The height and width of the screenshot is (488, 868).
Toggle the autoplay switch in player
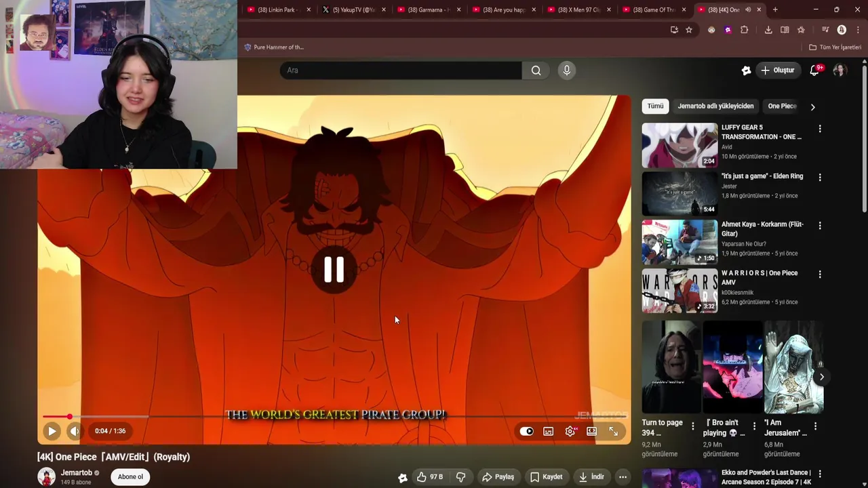[x=526, y=431]
